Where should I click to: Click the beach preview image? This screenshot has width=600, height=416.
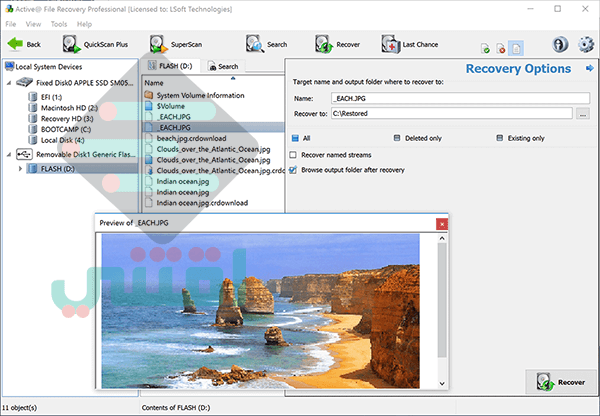(x=261, y=311)
